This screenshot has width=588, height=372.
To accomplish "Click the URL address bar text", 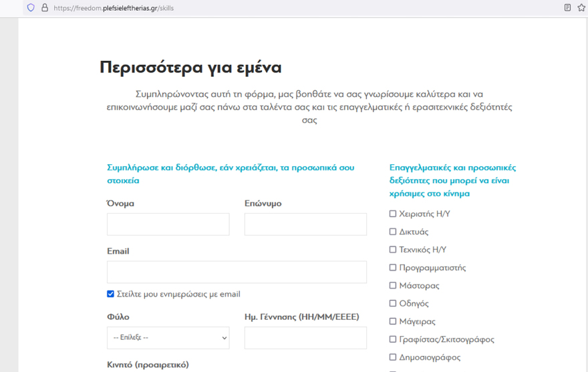I will pos(114,8).
